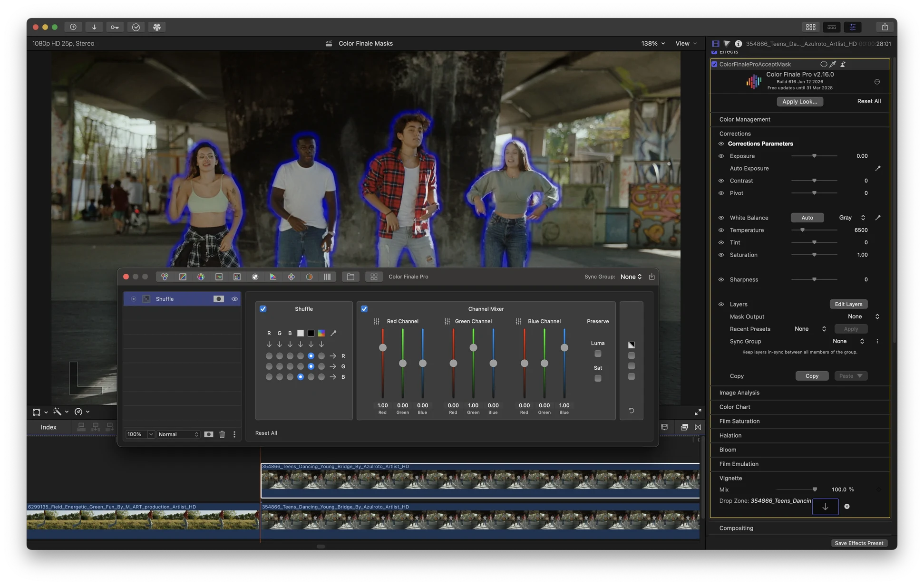Click the Apply Look... button
Viewport: 924px width, 585px height.
[799, 102]
